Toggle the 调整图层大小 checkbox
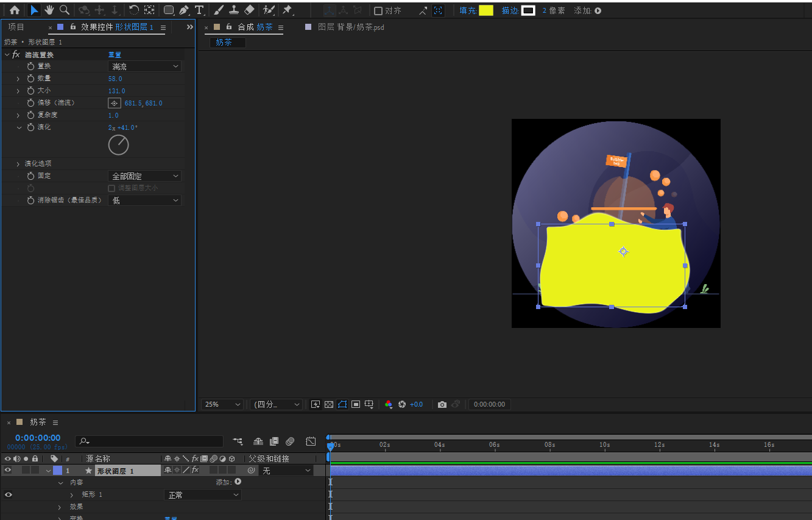This screenshot has width=812, height=520. tap(111, 188)
